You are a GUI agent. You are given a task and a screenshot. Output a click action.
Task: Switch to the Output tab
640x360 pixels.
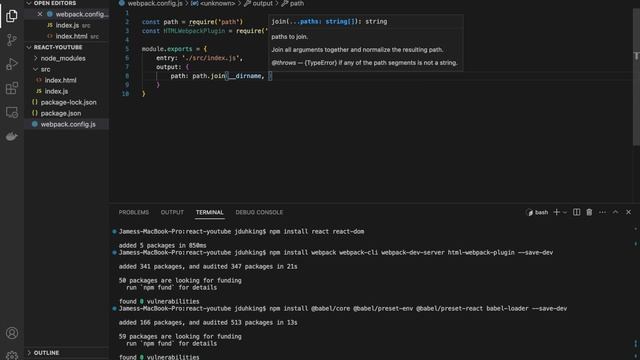[x=172, y=212]
